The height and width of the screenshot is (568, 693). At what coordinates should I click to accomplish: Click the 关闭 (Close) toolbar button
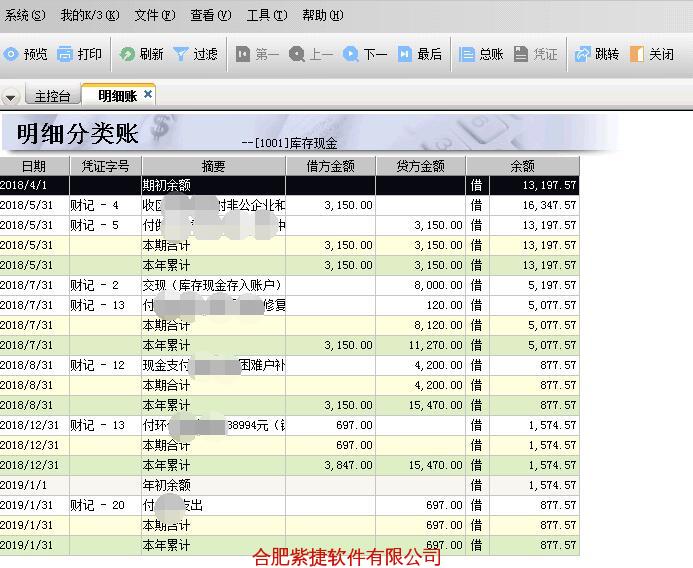[651, 54]
